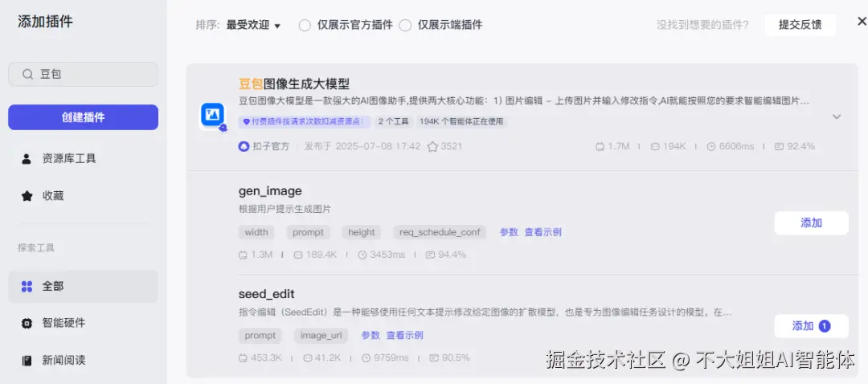Image resolution: width=868 pixels, height=384 pixels.
Task: Click the 92.4% success rate icon
Action: 779,147
